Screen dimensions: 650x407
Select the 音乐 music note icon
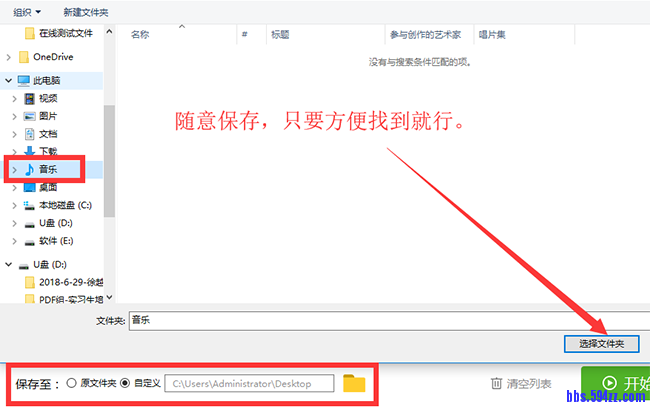tap(30, 170)
